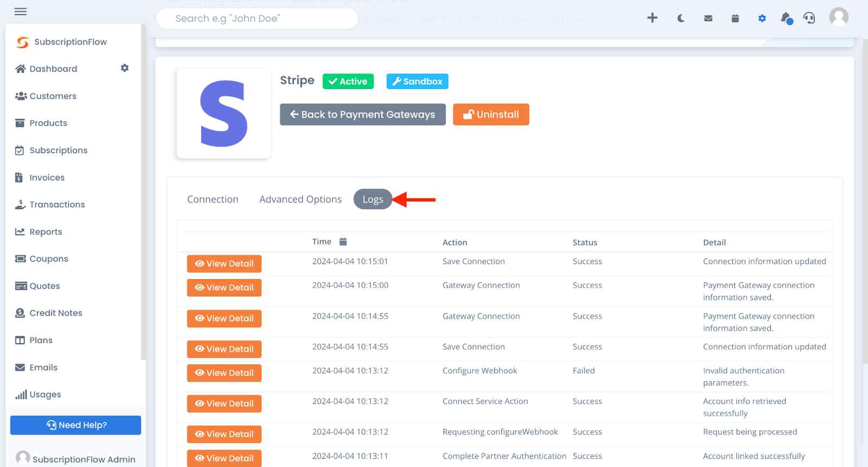Open the hamburger menu icon
The image size is (868, 467).
coord(21,11)
